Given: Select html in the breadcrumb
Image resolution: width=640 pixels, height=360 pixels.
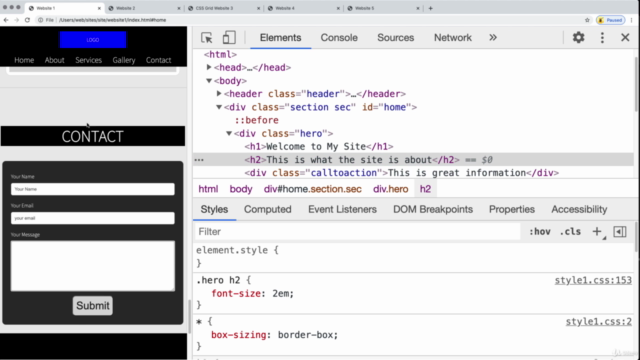Looking at the screenshot, I should click(x=208, y=189).
